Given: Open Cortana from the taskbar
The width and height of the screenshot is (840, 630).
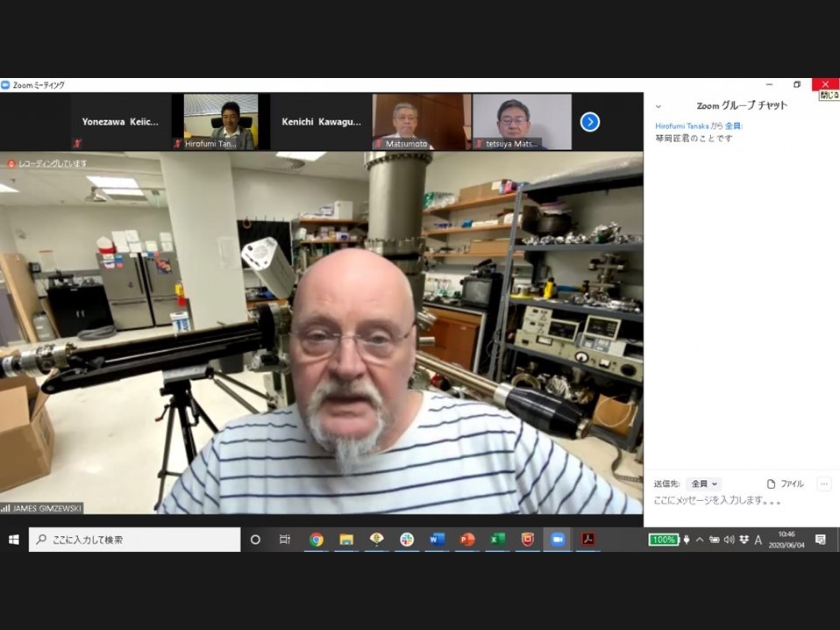Looking at the screenshot, I should [x=255, y=540].
